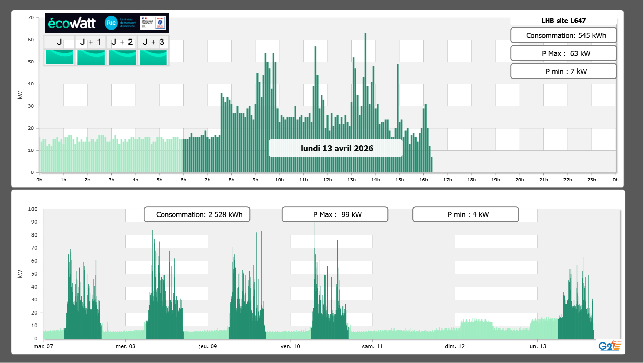Screen dimensions: 644x363
Task: Click the G2E France logo
Action: pyautogui.click(x=610, y=346)
